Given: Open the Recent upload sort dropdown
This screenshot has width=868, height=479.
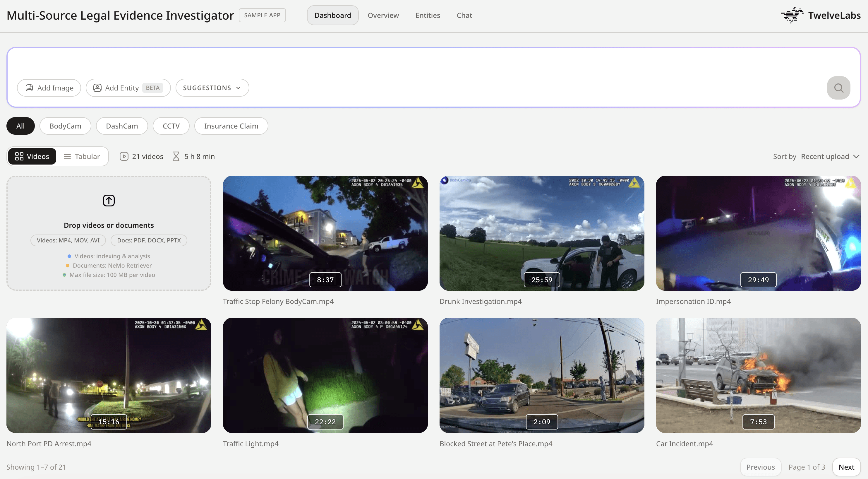Looking at the screenshot, I should click(x=830, y=156).
